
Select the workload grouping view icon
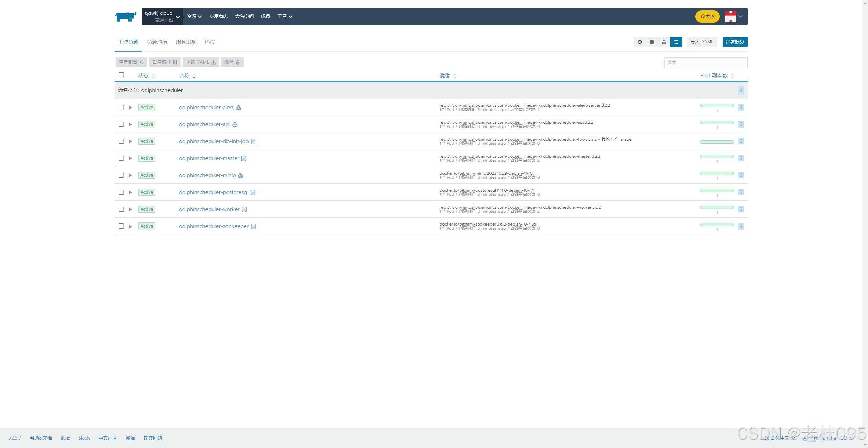click(664, 42)
